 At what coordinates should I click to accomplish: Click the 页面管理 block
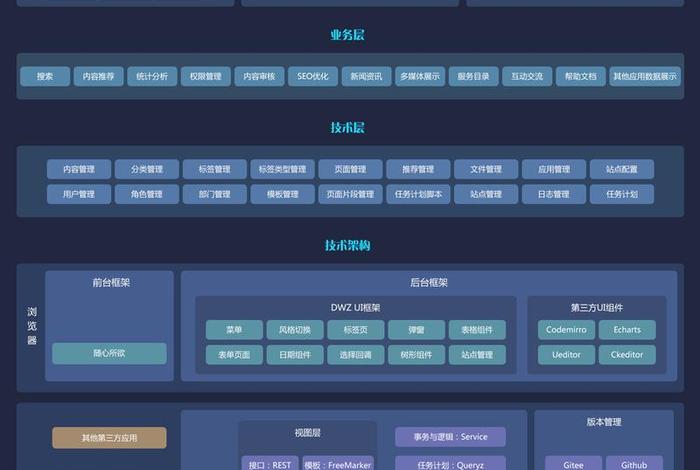pos(350,169)
